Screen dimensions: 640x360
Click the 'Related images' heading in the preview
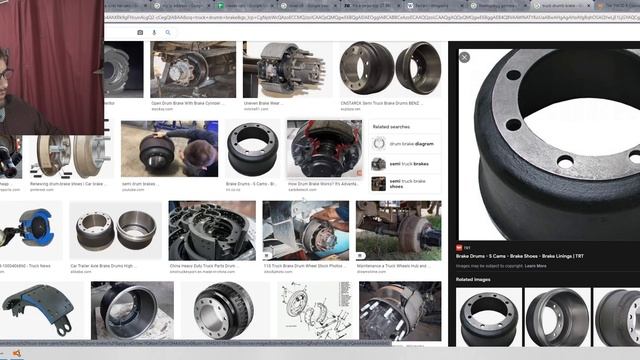pyautogui.click(x=473, y=280)
